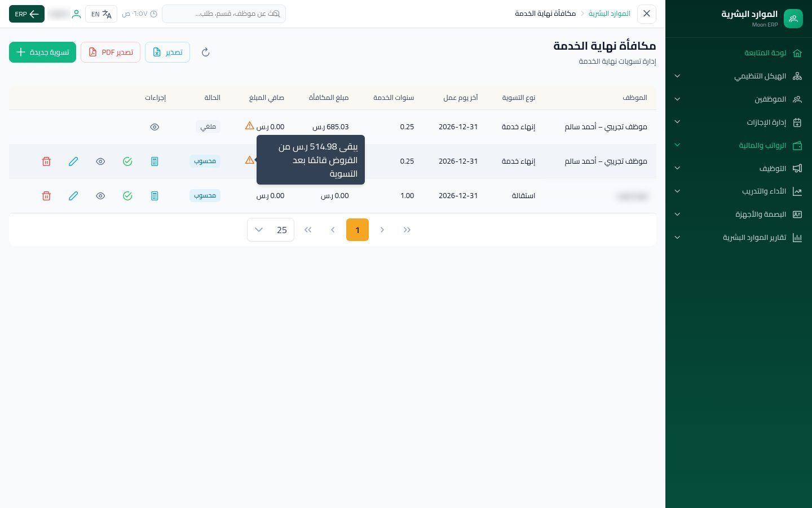The width and height of the screenshot is (812, 508).
Task: Edit the استقالة settlement with pencil icon
Action: click(73, 196)
